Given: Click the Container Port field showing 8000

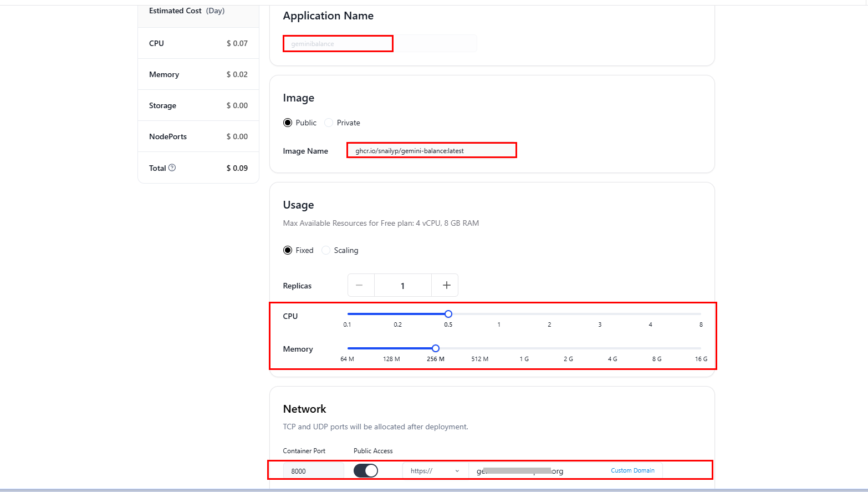Looking at the screenshot, I should point(313,470).
